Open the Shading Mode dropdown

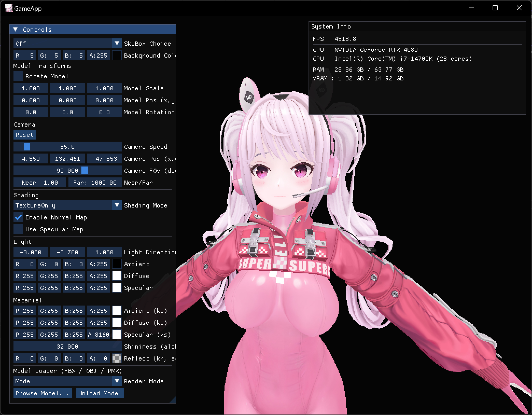point(117,205)
